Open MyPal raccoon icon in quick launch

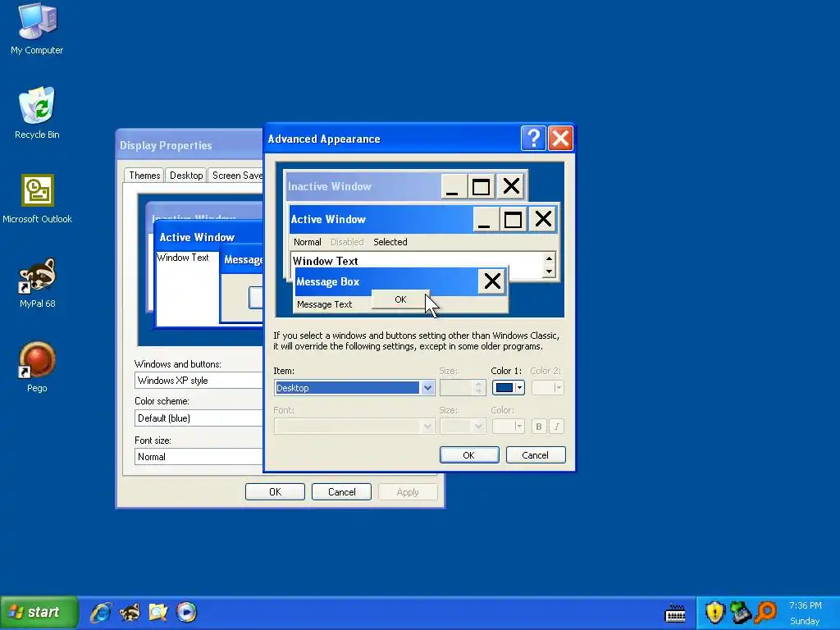[129, 612]
